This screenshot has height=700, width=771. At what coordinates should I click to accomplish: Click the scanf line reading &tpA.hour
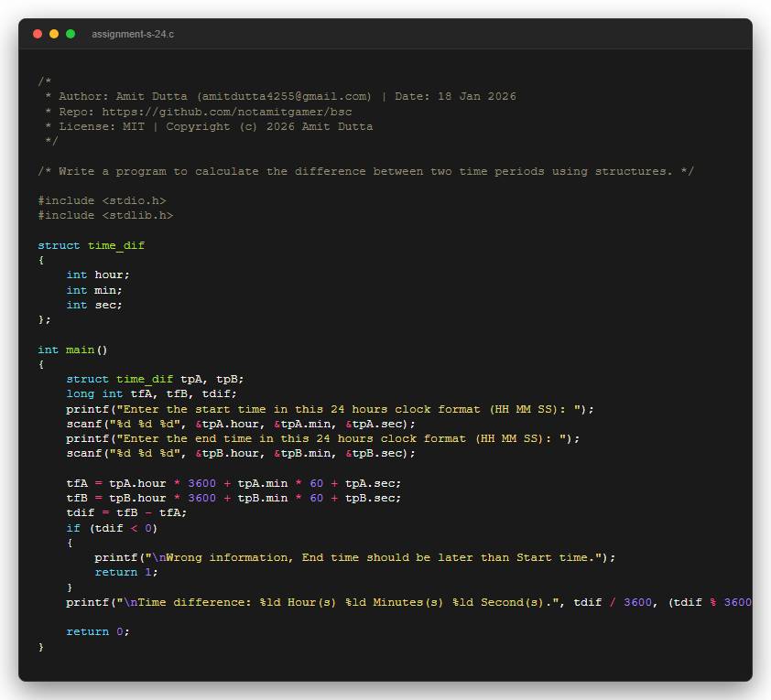[x=241, y=424]
